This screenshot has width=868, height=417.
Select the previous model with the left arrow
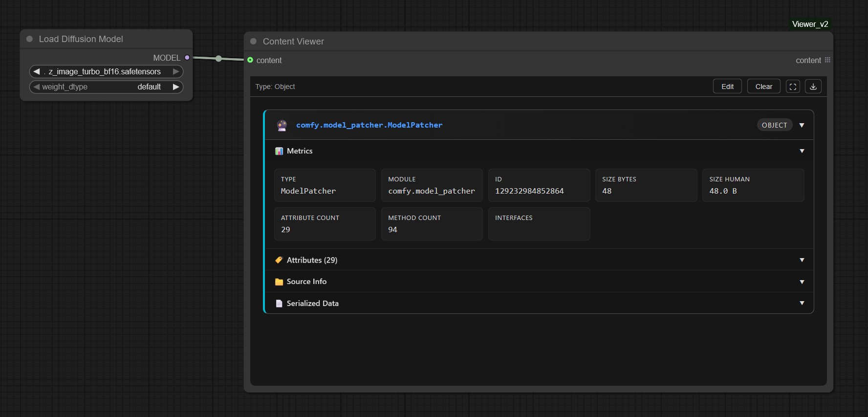click(36, 71)
